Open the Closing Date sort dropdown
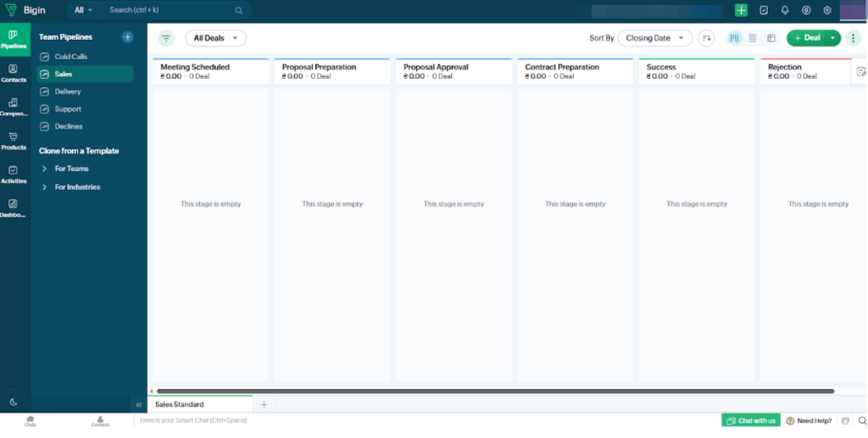The image size is (868, 438). tap(654, 38)
